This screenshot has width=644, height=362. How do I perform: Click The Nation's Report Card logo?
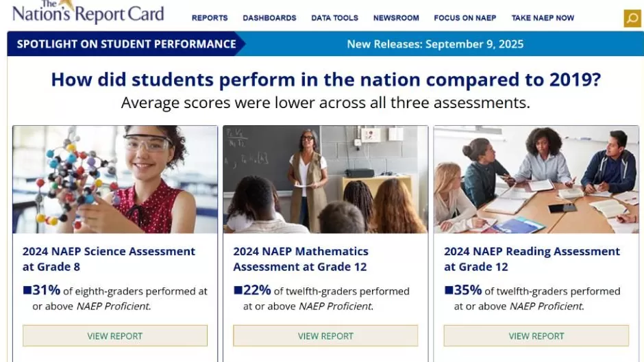click(x=89, y=12)
